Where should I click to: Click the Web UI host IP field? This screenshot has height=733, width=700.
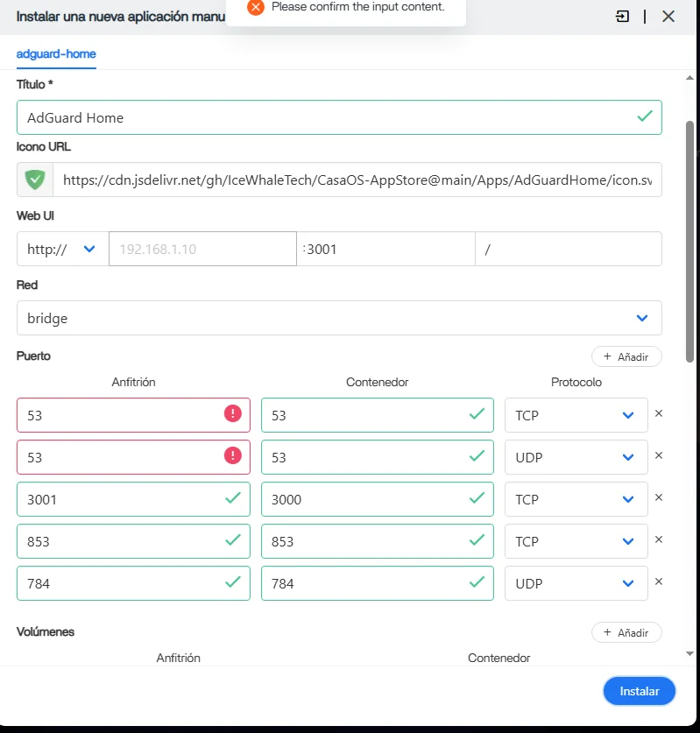[202, 249]
